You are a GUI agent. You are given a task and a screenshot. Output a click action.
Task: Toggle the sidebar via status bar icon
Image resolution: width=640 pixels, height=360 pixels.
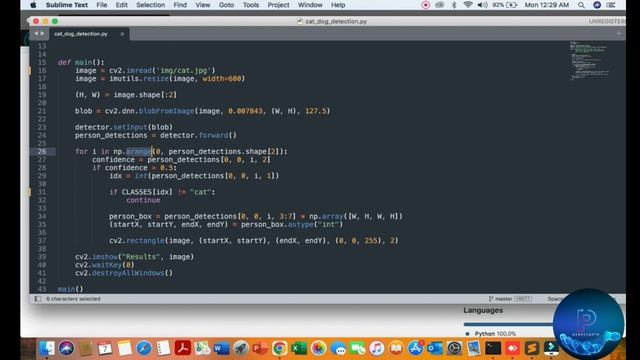click(x=38, y=299)
